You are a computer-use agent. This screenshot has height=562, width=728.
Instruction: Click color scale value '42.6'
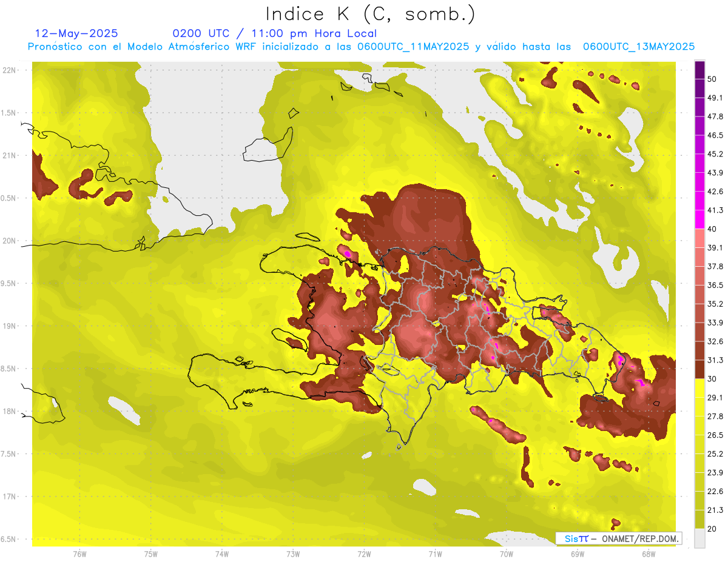tap(715, 192)
